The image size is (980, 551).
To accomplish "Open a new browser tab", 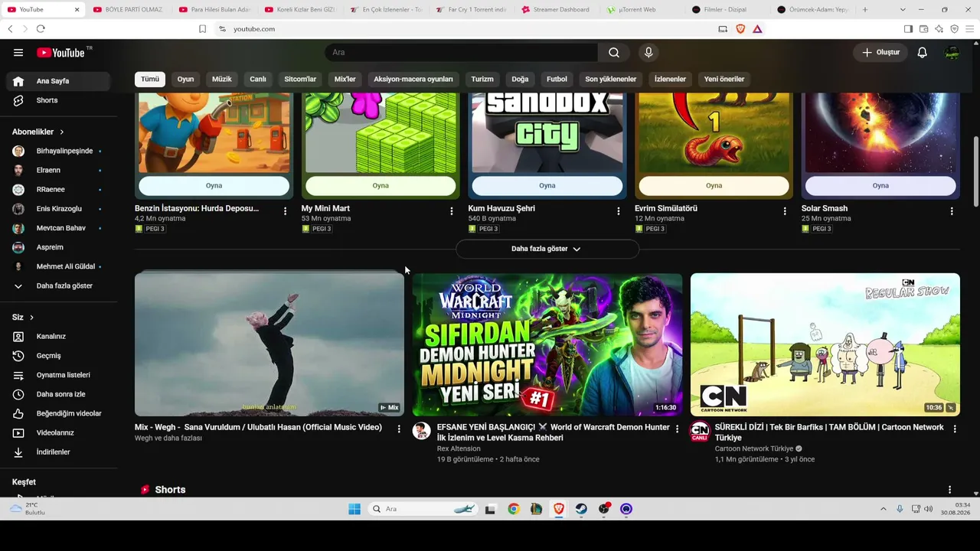I will 865,10.
